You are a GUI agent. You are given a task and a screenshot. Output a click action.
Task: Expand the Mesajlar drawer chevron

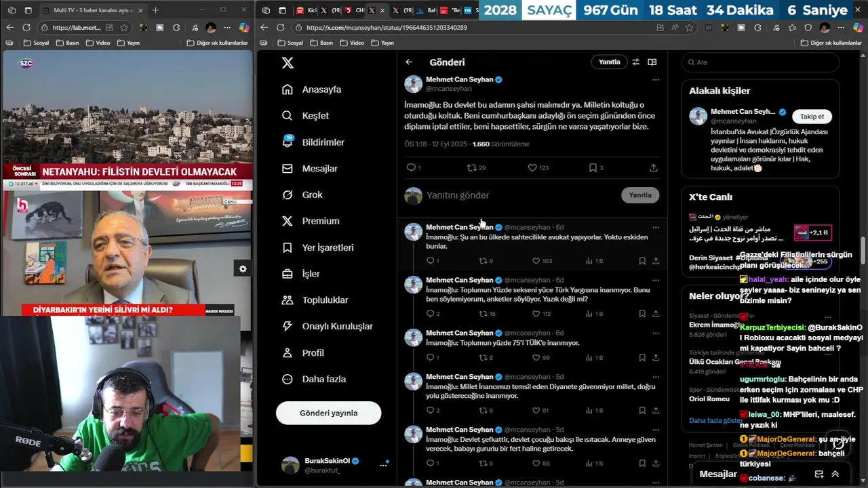(835, 474)
